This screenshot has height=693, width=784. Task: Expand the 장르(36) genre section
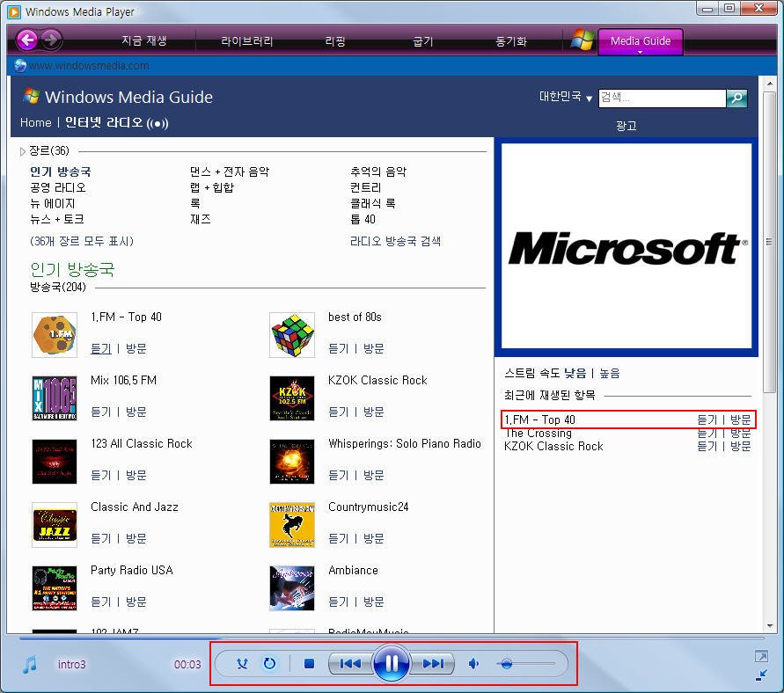coord(24,151)
